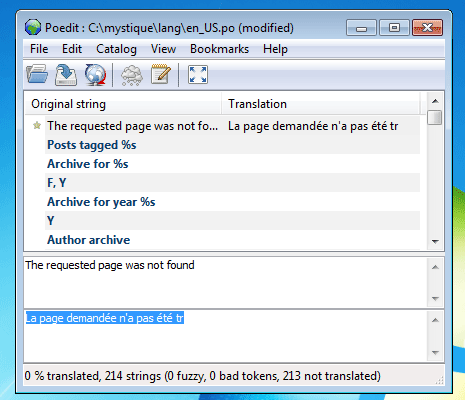Select the 'Archive for year %s' row
The width and height of the screenshot is (465, 400).
point(232,202)
